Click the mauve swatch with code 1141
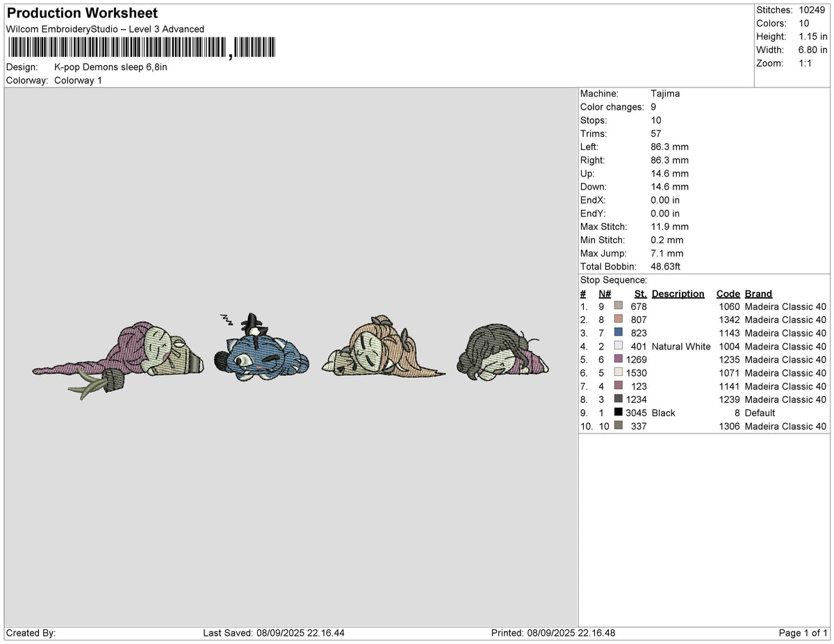 [618, 386]
